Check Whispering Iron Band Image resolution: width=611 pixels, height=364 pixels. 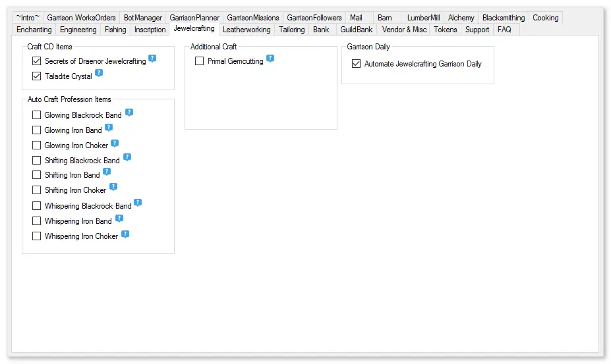(x=37, y=221)
